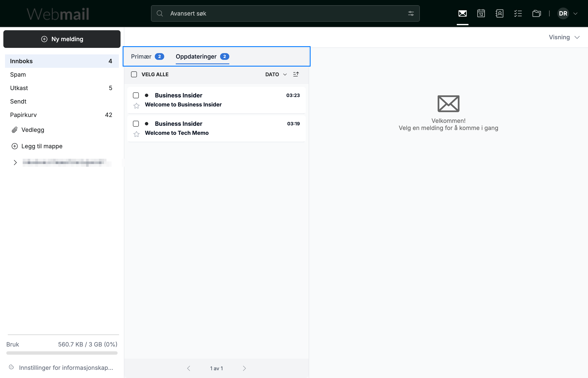This screenshot has height=378, width=588.
Task: Tick the VELG ALLE checkbox
Action: coord(134,74)
